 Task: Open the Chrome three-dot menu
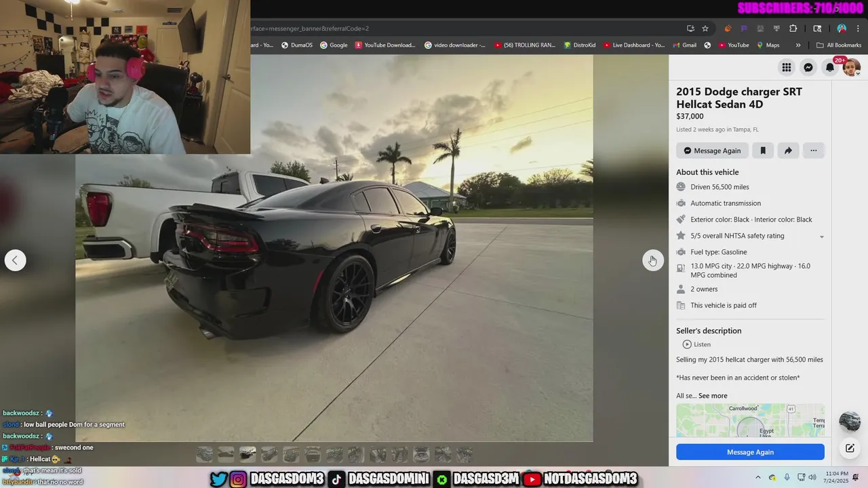(x=859, y=28)
